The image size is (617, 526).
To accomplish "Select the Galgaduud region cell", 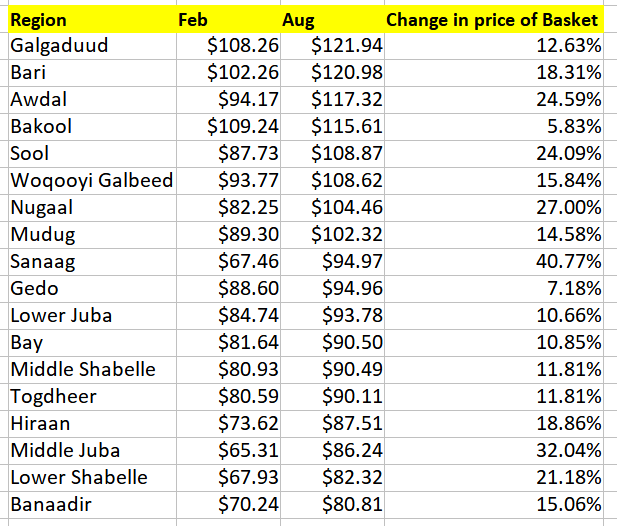I will tap(92, 46).
